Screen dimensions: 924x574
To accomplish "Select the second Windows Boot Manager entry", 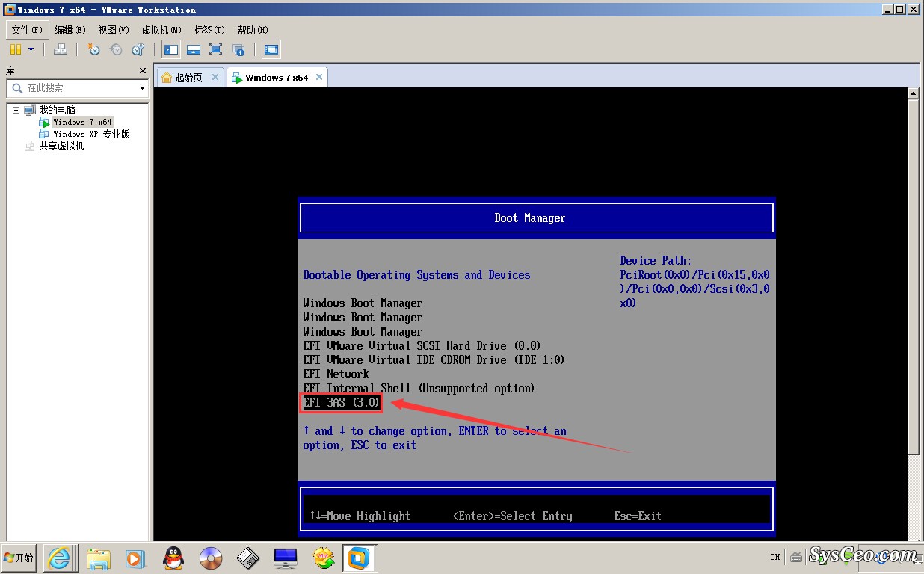I will [x=363, y=318].
